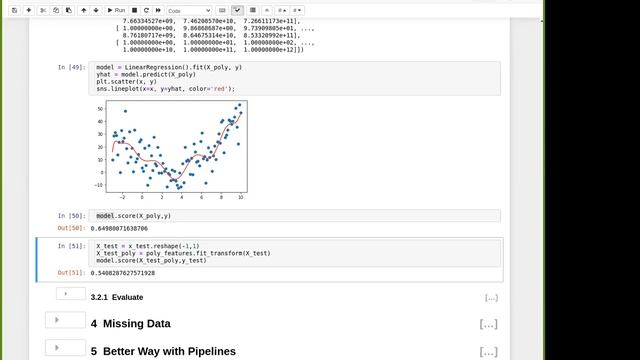Click inside the In [50] model.score cell
Image resolution: width=640 pixels, height=360 pixels.
294,216
